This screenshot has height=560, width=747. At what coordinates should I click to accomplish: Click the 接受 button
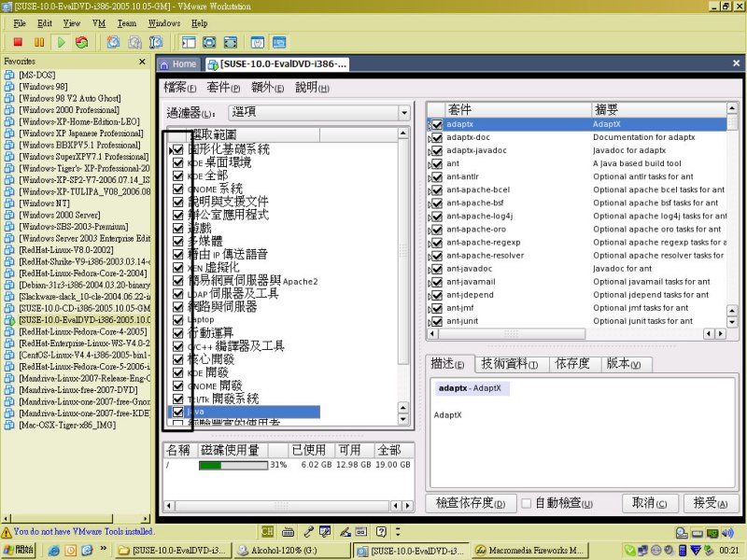711,503
